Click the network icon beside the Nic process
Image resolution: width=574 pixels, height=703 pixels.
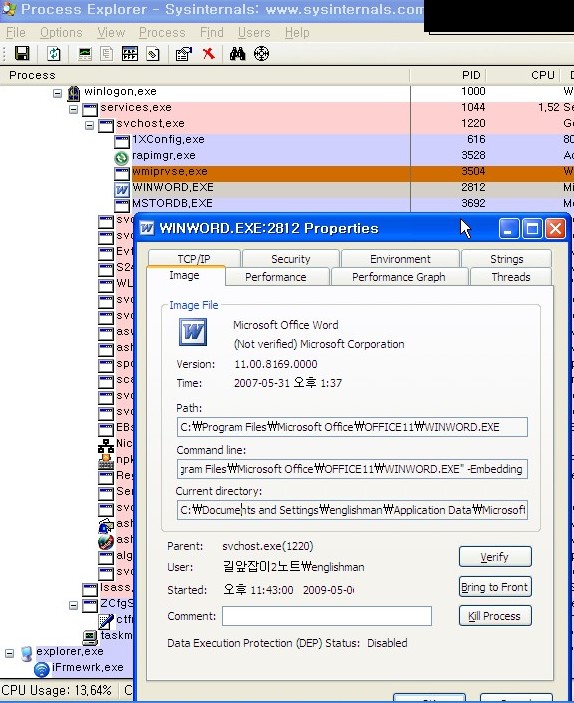(106, 445)
